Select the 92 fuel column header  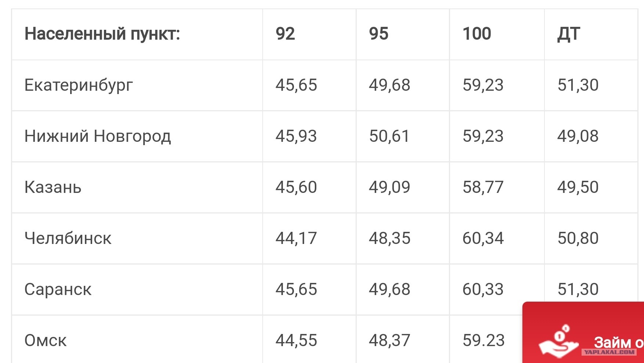pyautogui.click(x=285, y=34)
